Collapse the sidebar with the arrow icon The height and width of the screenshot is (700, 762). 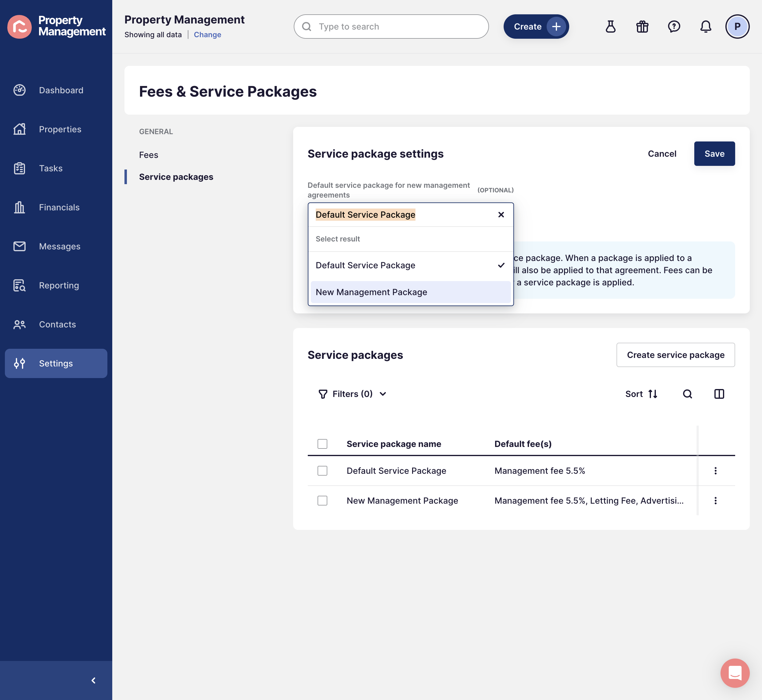point(93,680)
